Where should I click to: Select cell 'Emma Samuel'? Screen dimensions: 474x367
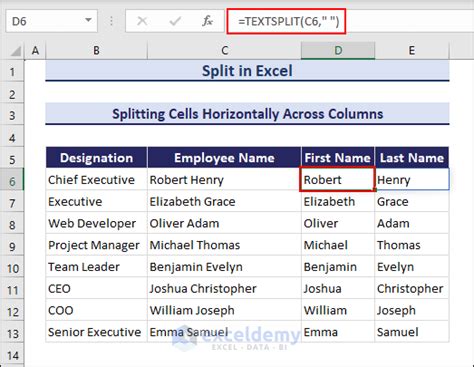[224, 332]
